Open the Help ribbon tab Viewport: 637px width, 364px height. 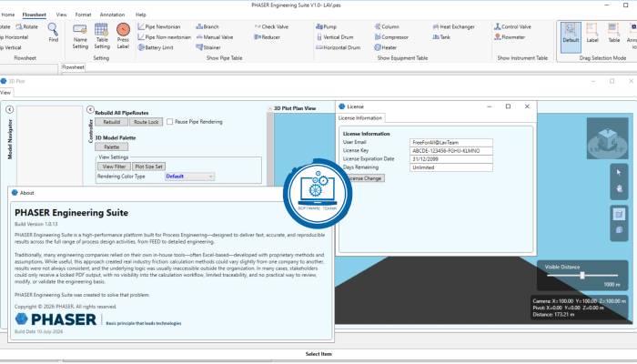(140, 15)
